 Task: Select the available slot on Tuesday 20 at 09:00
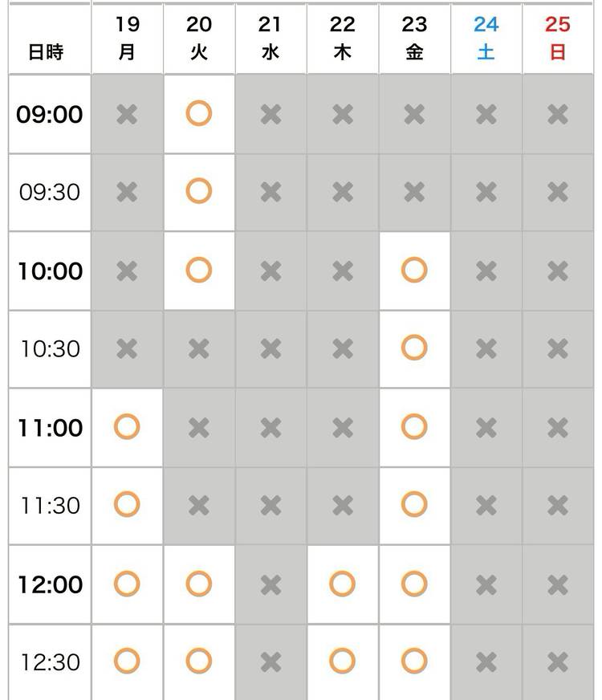coord(198,114)
